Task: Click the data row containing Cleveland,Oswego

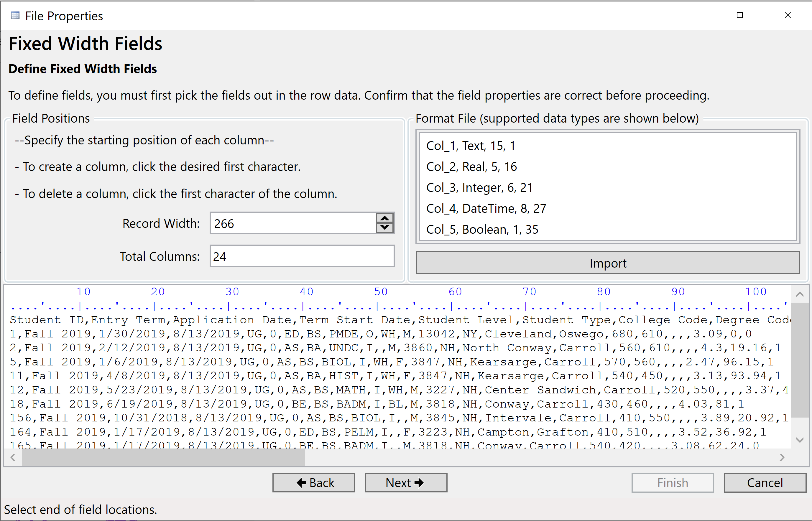Action: pos(381,334)
